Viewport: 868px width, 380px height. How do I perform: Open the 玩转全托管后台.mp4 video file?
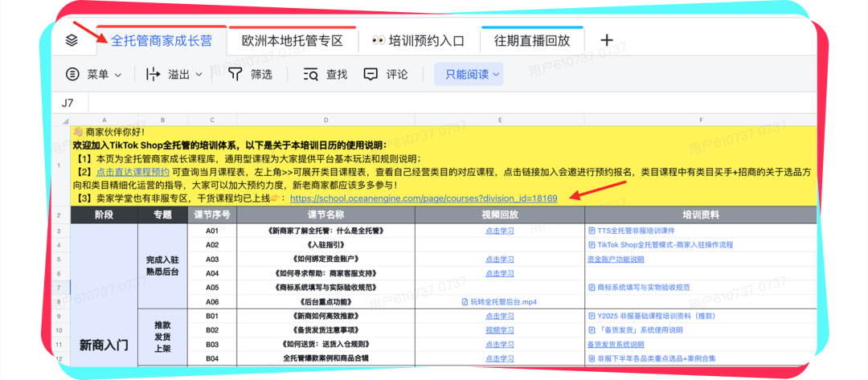(499, 301)
